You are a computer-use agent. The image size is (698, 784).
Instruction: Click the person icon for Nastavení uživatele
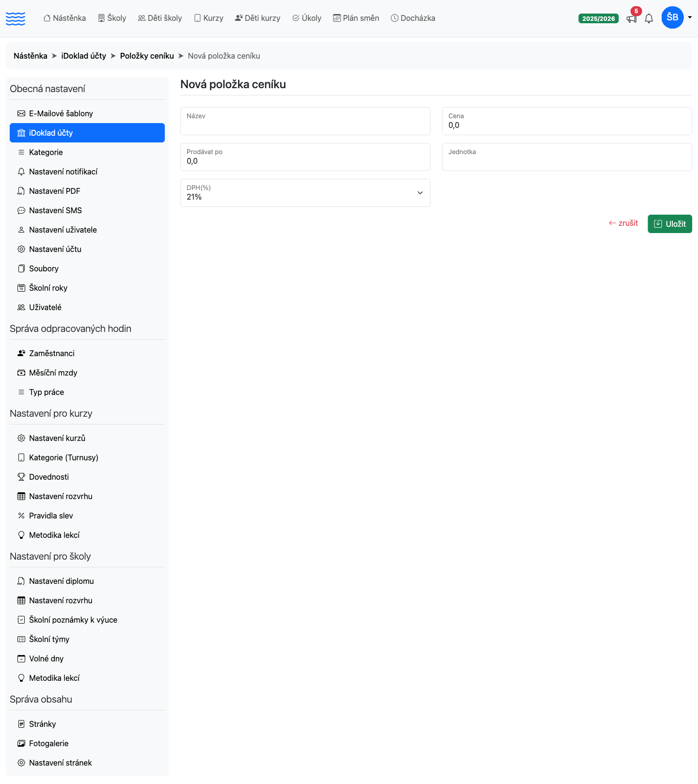click(x=21, y=230)
